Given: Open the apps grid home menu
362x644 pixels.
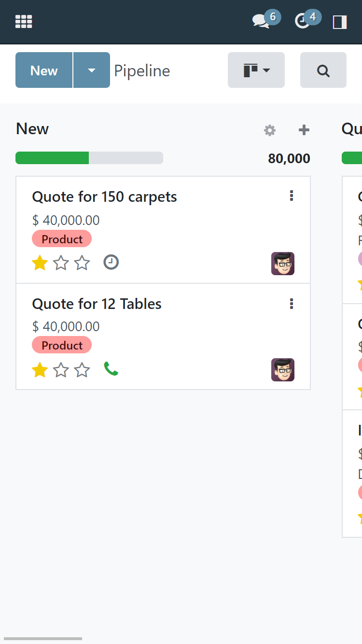Looking at the screenshot, I should tap(24, 22).
